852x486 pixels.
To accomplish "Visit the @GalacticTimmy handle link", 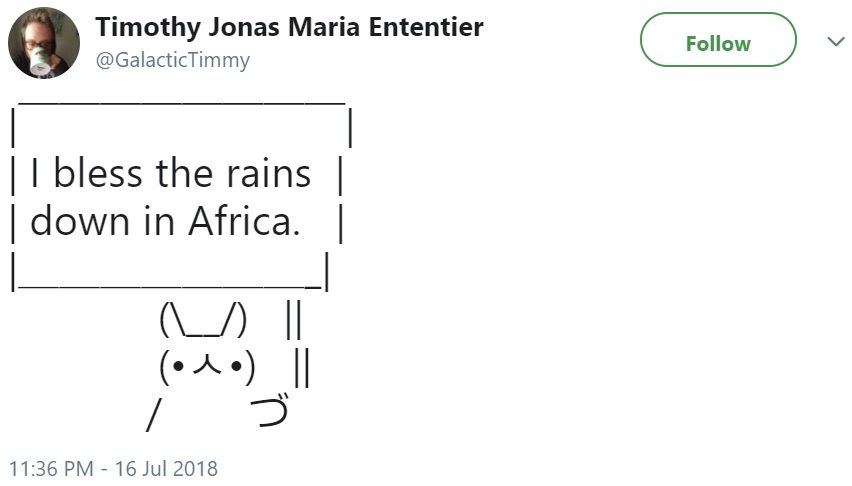I will pyautogui.click(x=173, y=60).
